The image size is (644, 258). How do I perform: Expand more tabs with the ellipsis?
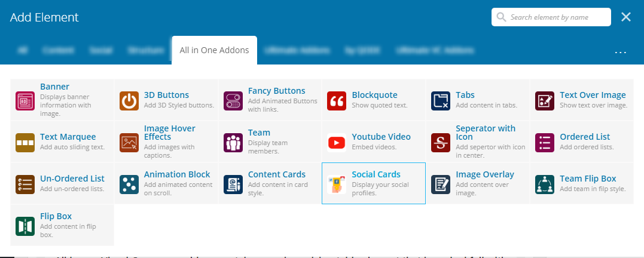620,52
